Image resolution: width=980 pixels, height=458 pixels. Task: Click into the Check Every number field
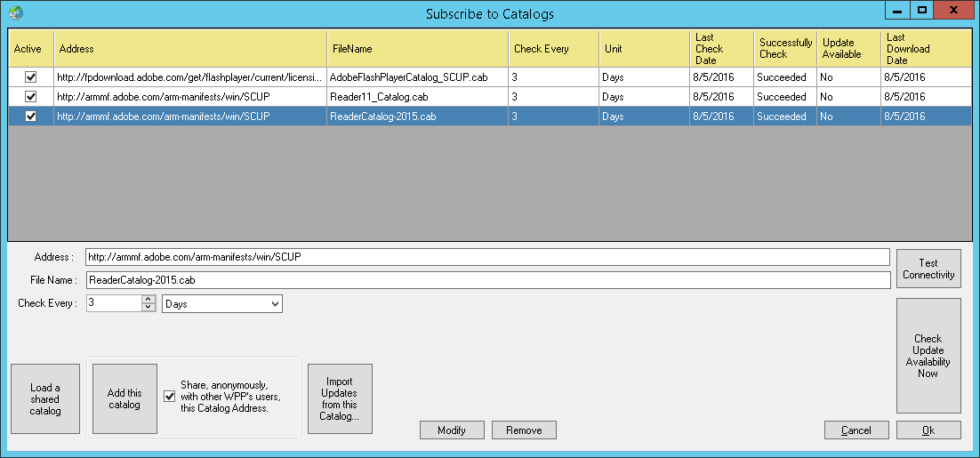115,303
